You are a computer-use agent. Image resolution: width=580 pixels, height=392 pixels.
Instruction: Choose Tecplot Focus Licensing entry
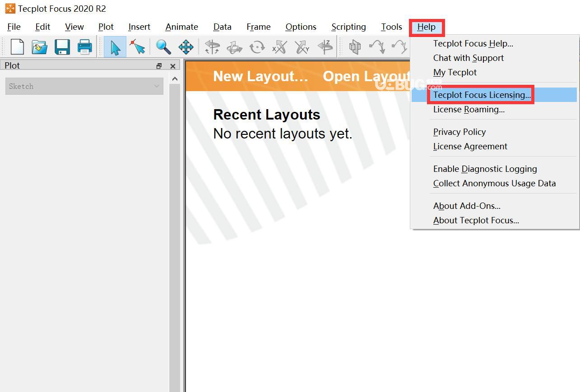click(x=494, y=95)
